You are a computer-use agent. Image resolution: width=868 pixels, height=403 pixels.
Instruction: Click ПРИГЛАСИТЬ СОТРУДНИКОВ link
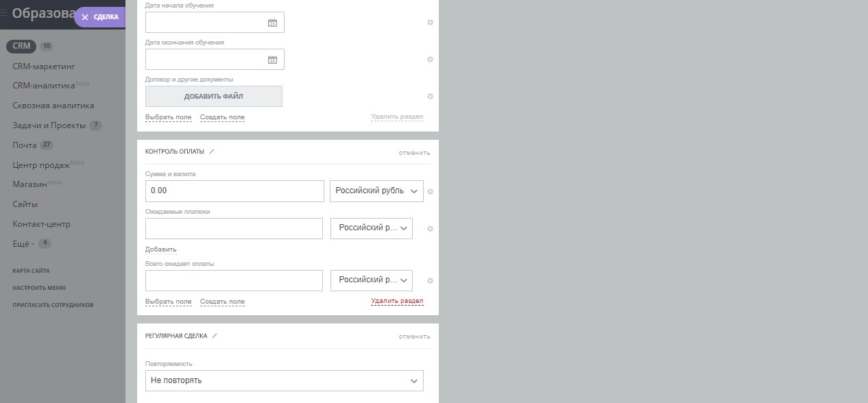click(53, 305)
